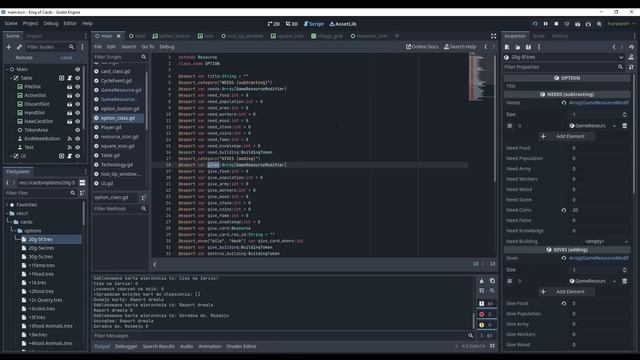Delete the Gives array element zero

[624, 281]
